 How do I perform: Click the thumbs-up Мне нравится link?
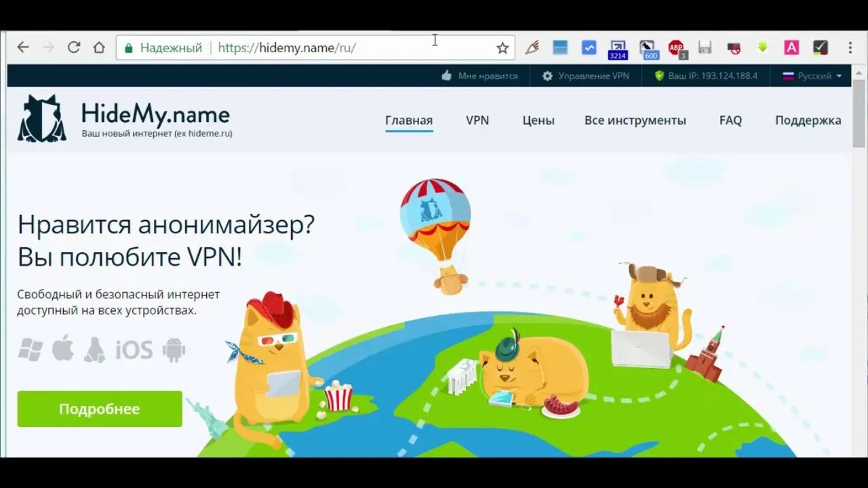479,76
